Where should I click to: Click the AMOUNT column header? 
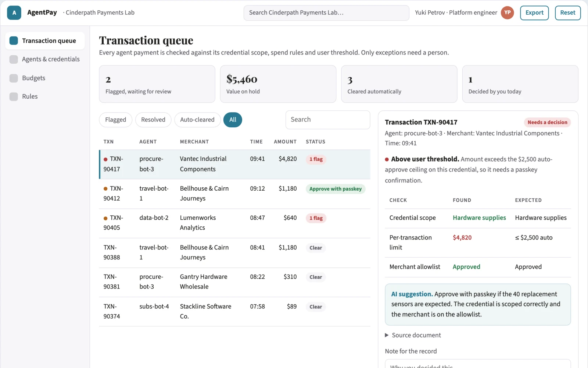[285, 142]
